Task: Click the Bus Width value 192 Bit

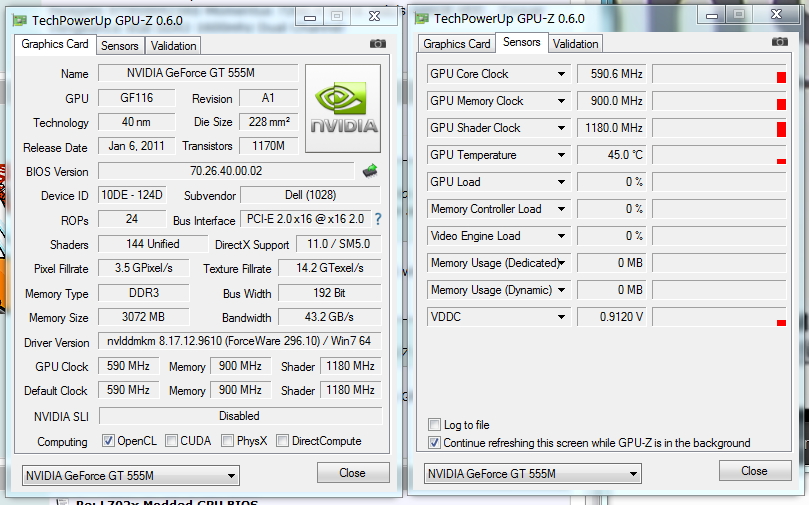Action: 329,293
